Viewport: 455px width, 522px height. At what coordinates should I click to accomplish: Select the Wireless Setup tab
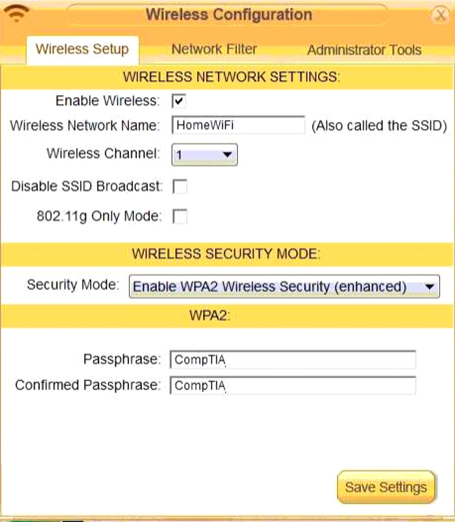(x=82, y=49)
